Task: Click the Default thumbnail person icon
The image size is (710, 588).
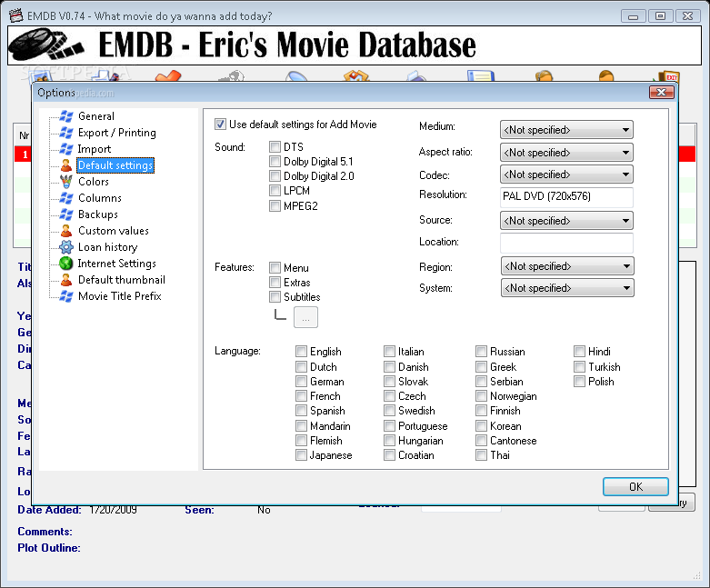Action: pyautogui.click(x=66, y=280)
